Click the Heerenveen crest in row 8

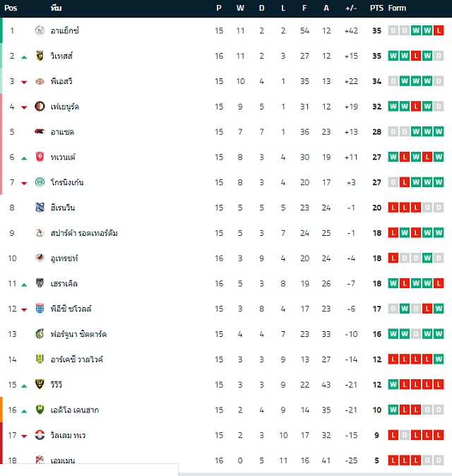point(40,208)
